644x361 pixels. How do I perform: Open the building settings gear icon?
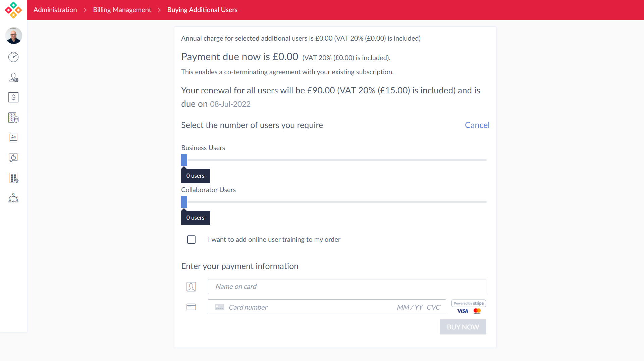(13, 178)
